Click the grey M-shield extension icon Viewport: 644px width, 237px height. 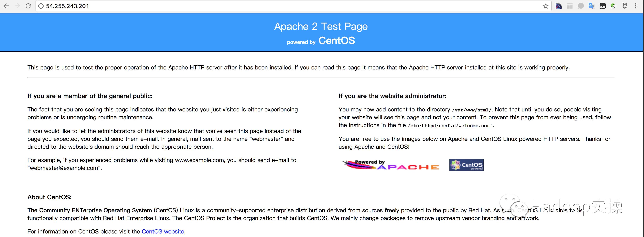click(625, 6)
